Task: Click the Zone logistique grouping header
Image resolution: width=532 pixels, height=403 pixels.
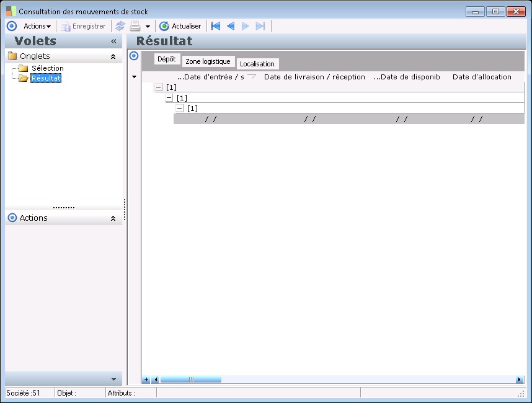Action: point(208,62)
